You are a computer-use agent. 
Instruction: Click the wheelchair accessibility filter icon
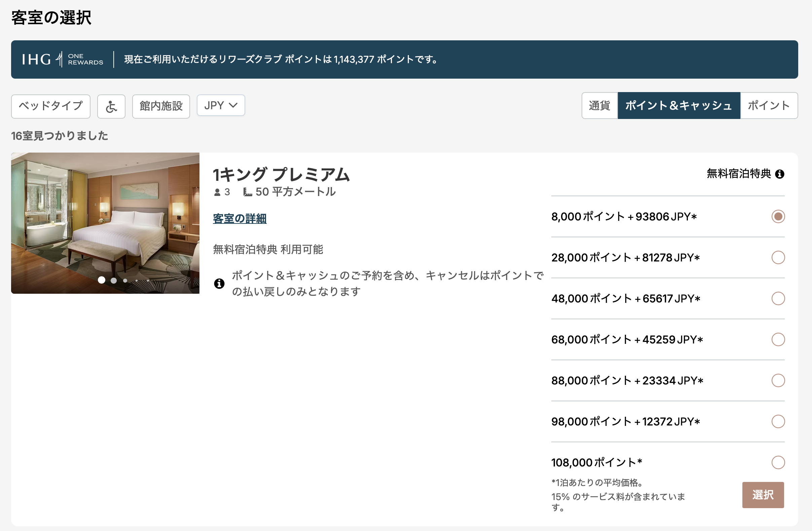[111, 107]
